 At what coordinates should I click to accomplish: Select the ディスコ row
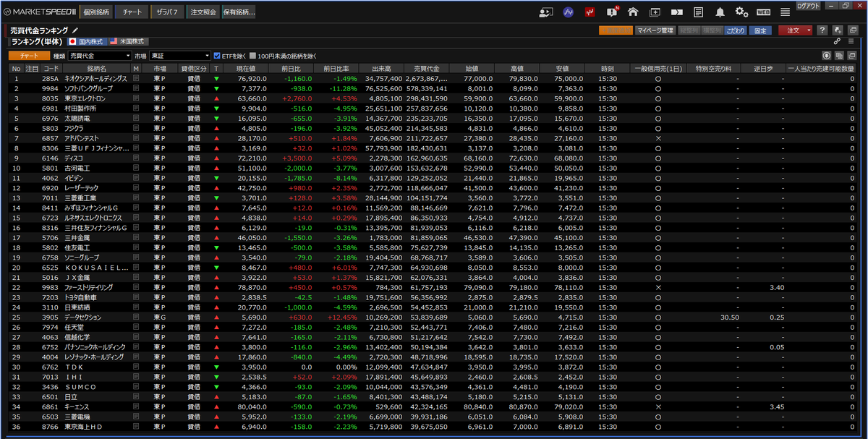click(434, 158)
